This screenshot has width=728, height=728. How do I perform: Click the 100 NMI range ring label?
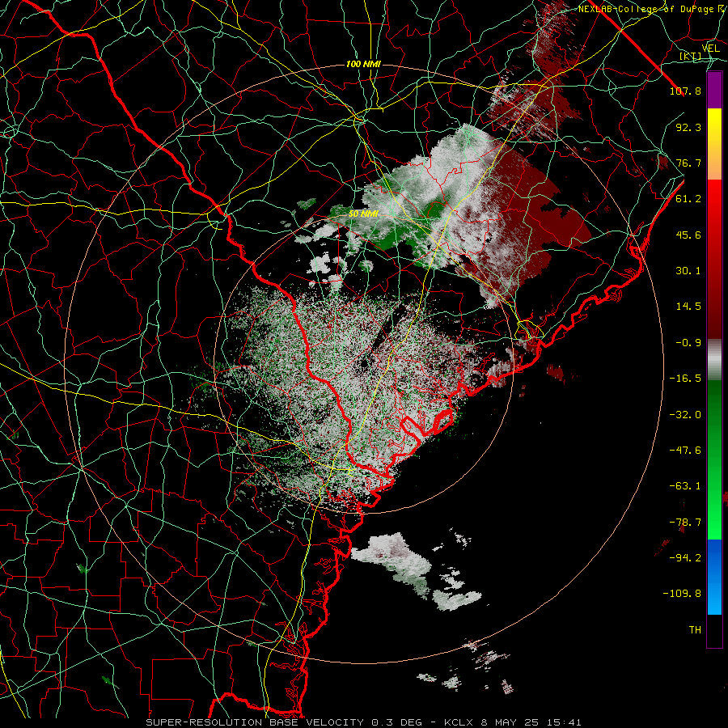click(x=363, y=64)
